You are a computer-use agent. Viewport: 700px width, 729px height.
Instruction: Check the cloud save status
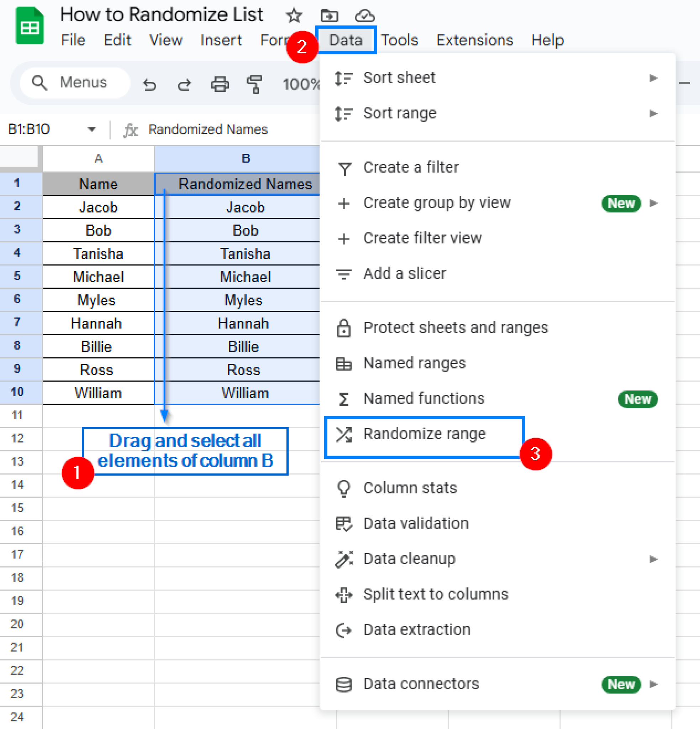364,16
